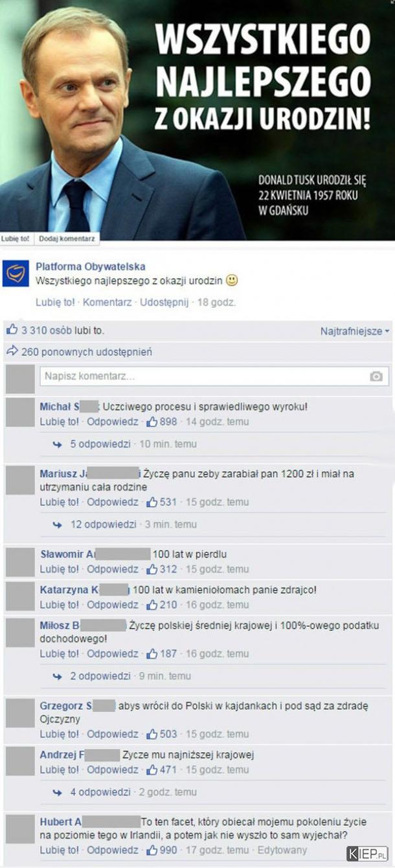
Task: Click the share arrow icon beside 260 ponownych udostępnień
Action: tap(12, 351)
